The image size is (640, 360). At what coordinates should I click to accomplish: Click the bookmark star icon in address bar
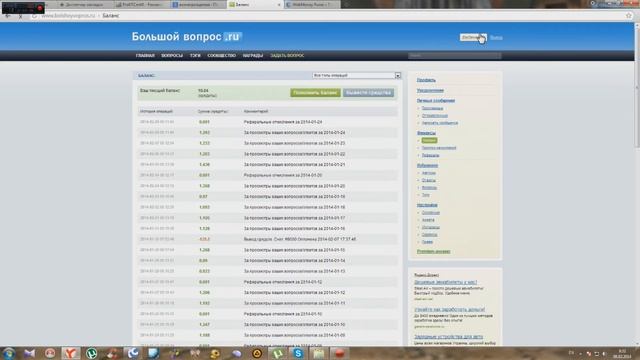pos(629,16)
